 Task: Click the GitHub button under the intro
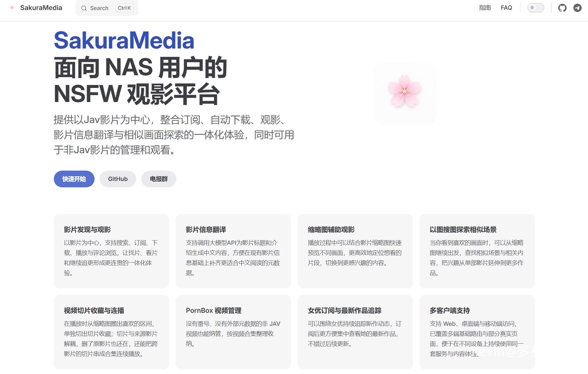click(118, 179)
